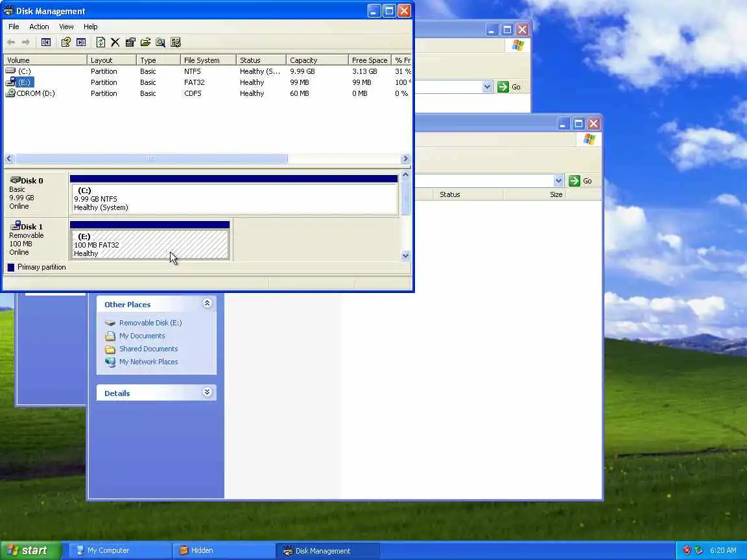Sort by the Free Space column header
Image resolution: width=747 pixels, height=560 pixels.
coord(369,60)
